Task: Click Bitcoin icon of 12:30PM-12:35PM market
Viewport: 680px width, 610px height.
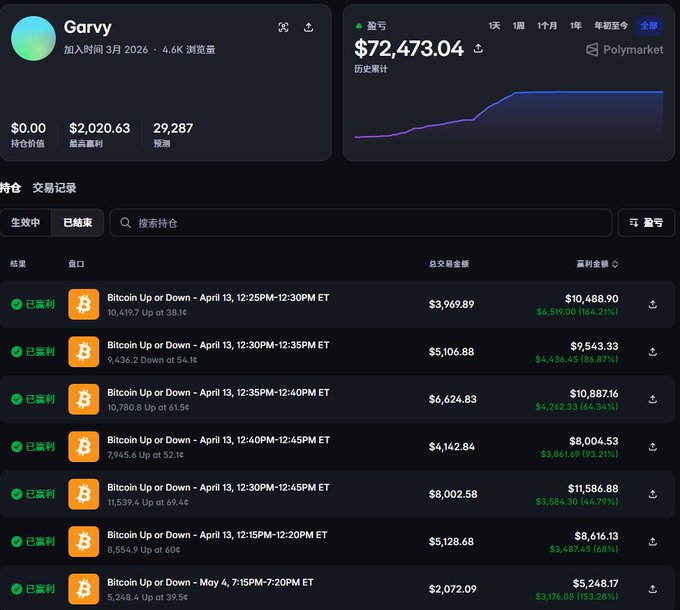Action: [x=84, y=352]
